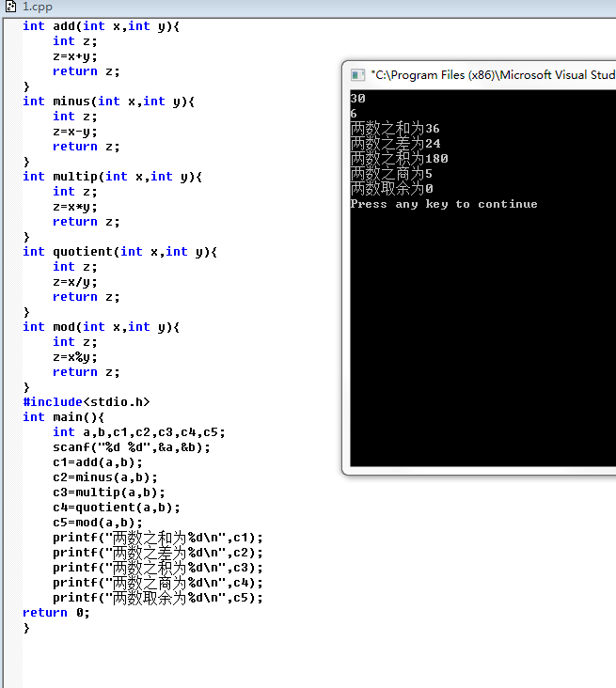Click the scanf("%d %d",&a,&b) line
616x688 pixels.
point(132,447)
